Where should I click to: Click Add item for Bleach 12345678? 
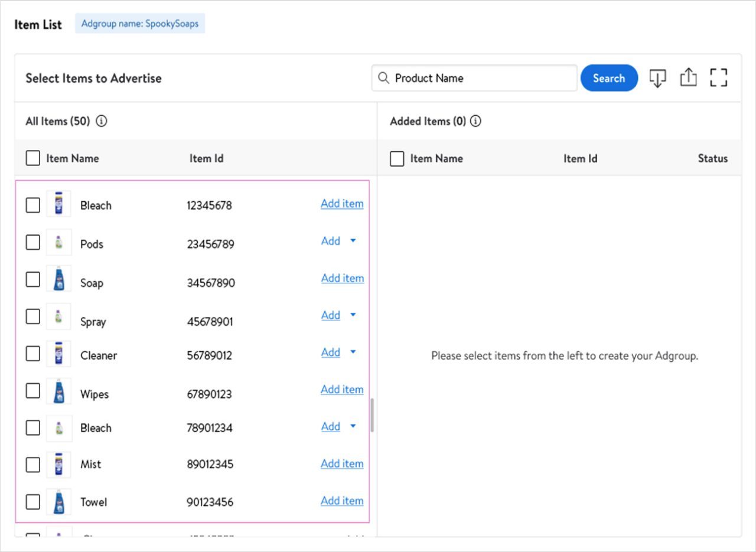[x=342, y=204]
